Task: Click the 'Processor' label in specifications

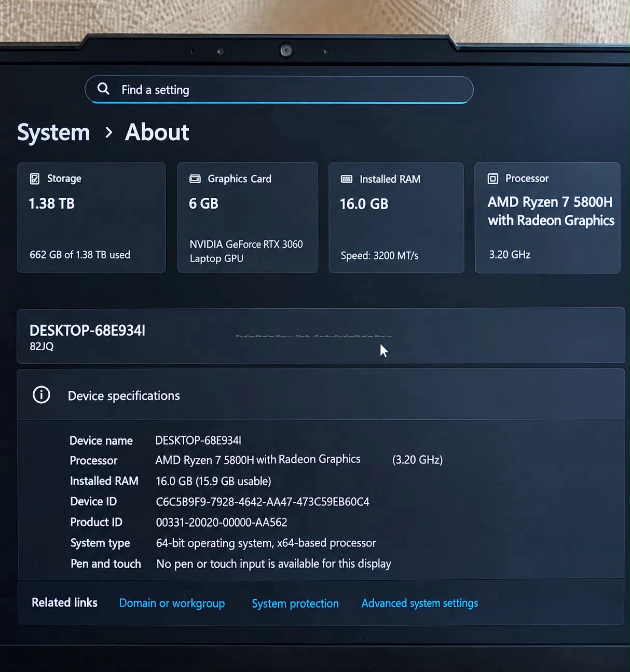Action: click(x=93, y=461)
